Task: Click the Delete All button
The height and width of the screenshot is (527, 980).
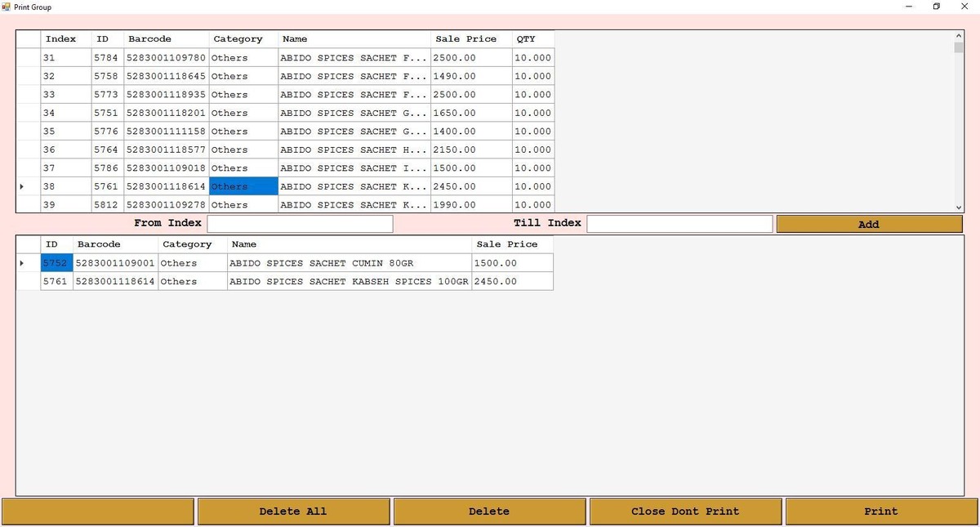Action: coord(293,511)
